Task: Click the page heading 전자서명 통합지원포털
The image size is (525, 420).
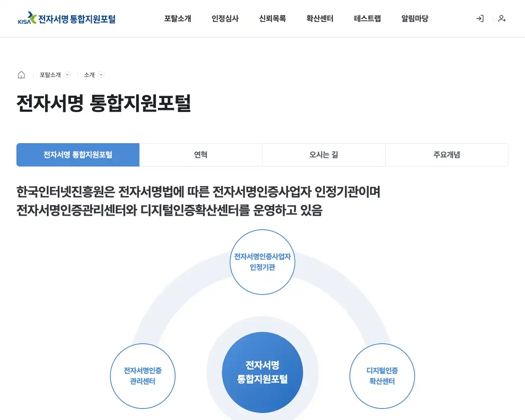Action: pyautogui.click(x=104, y=103)
